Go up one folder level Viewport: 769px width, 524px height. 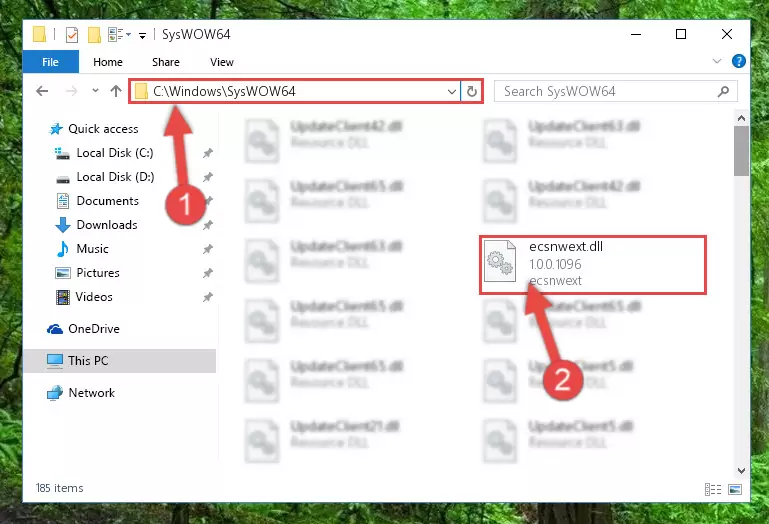[116, 91]
